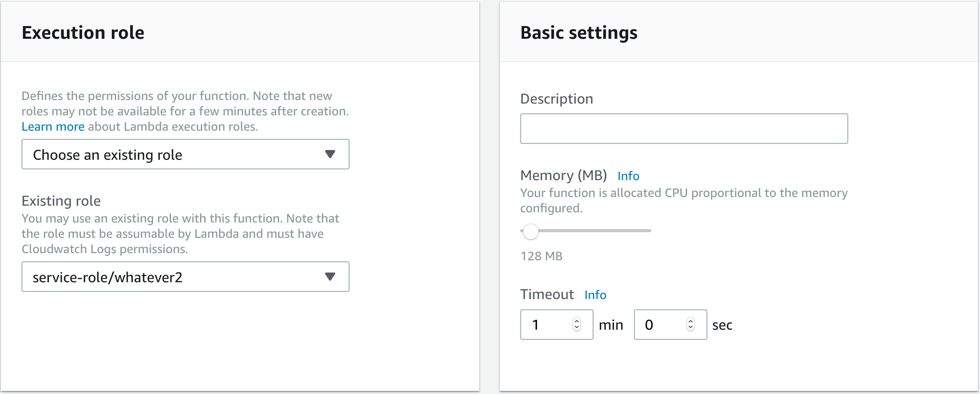The width and height of the screenshot is (980, 394).
Task: Click the 128 MB memory value text
Action: pyautogui.click(x=541, y=256)
